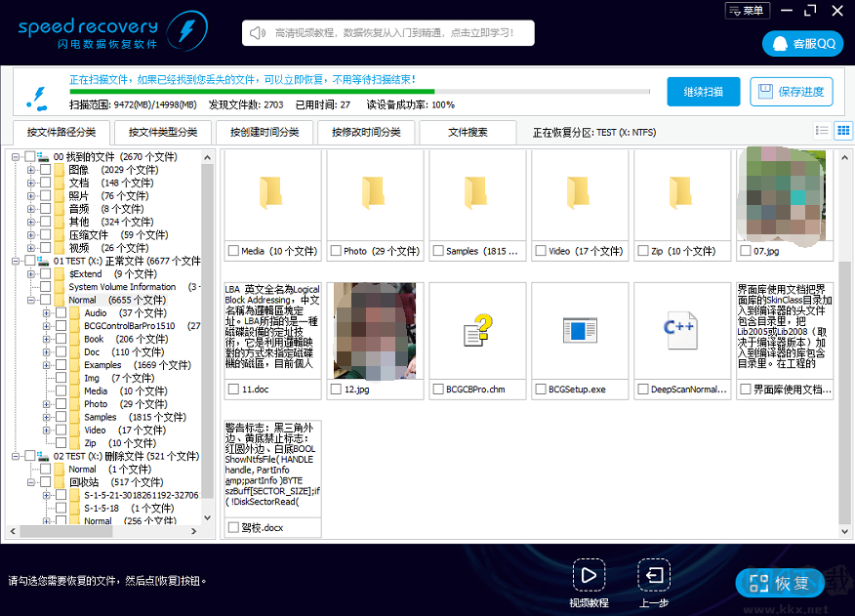Click the scan progress bar
The height and width of the screenshot is (616, 855).
point(359,92)
